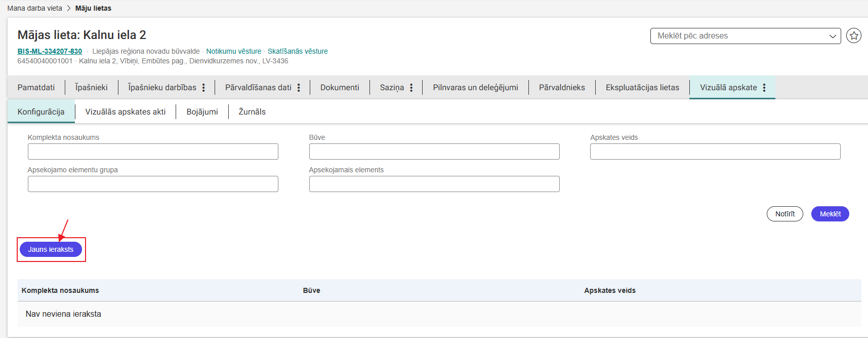The image size is (868, 338).
Task: Open the BIS-ML-334207-830 case link
Action: click(50, 51)
